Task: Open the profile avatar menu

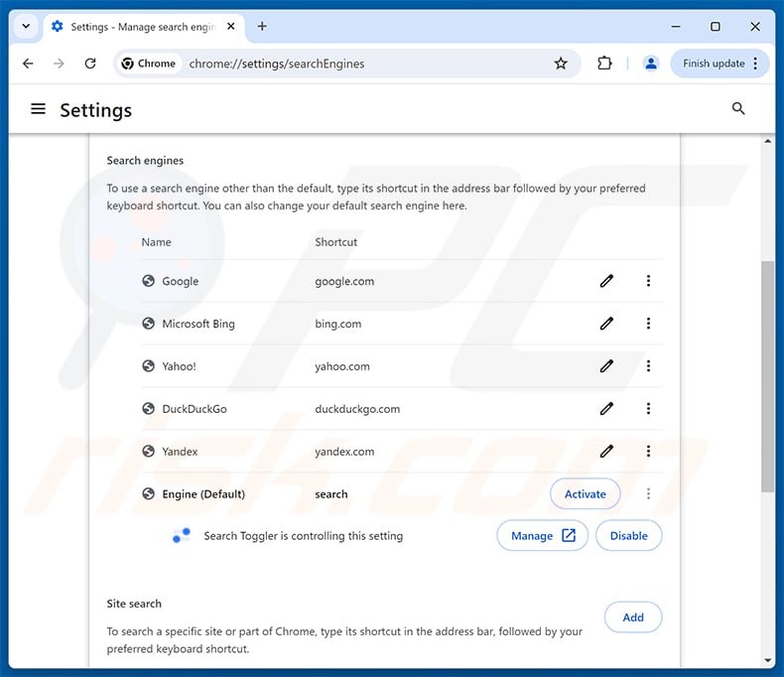Action: point(650,64)
